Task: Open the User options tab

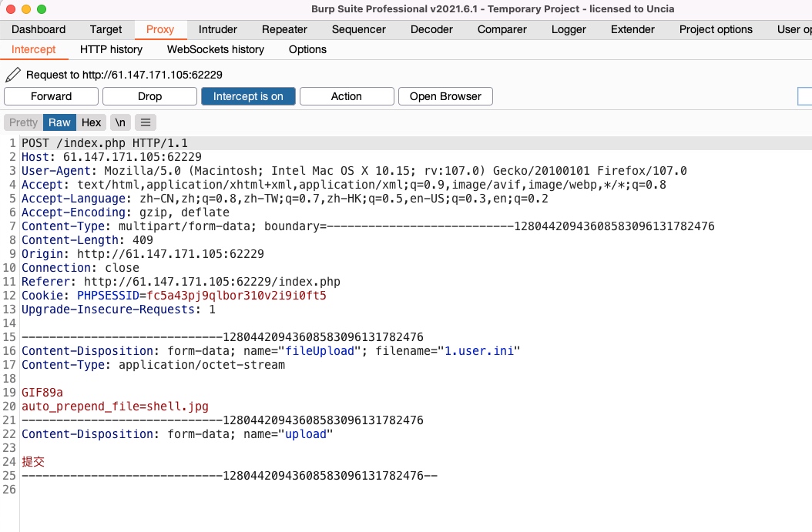Action: click(x=794, y=29)
